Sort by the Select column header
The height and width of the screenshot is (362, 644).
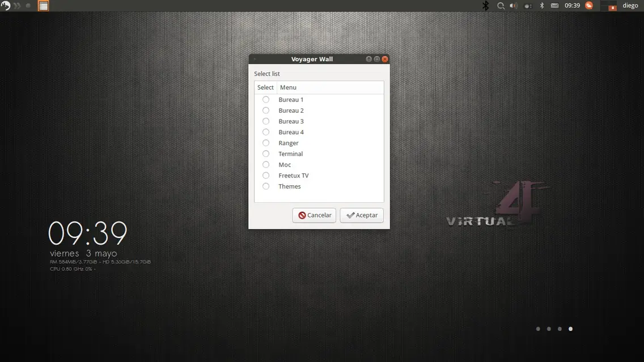click(x=265, y=87)
